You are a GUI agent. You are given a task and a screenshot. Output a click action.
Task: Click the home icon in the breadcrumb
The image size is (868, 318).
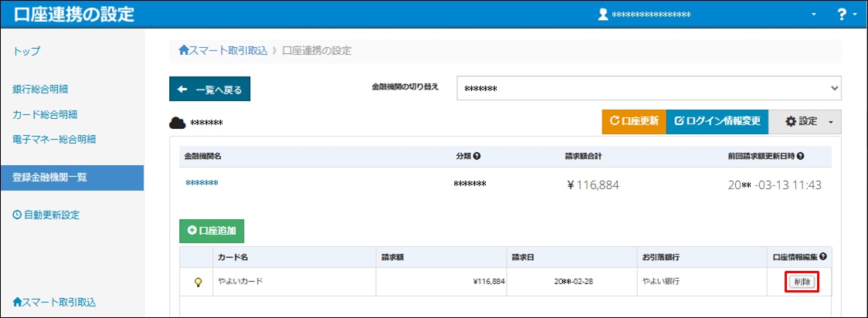pyautogui.click(x=184, y=51)
